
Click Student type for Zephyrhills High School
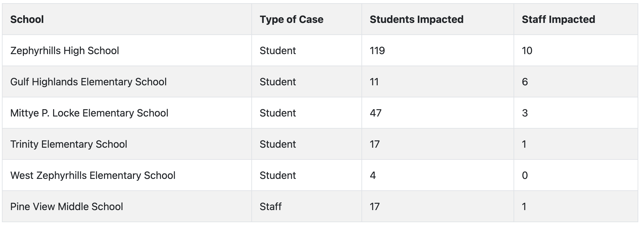tap(278, 51)
